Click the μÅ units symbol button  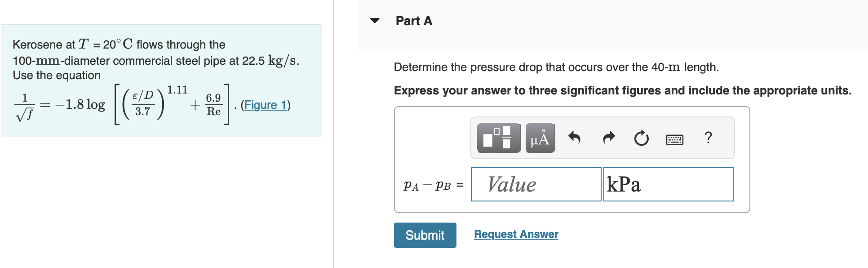(x=540, y=138)
